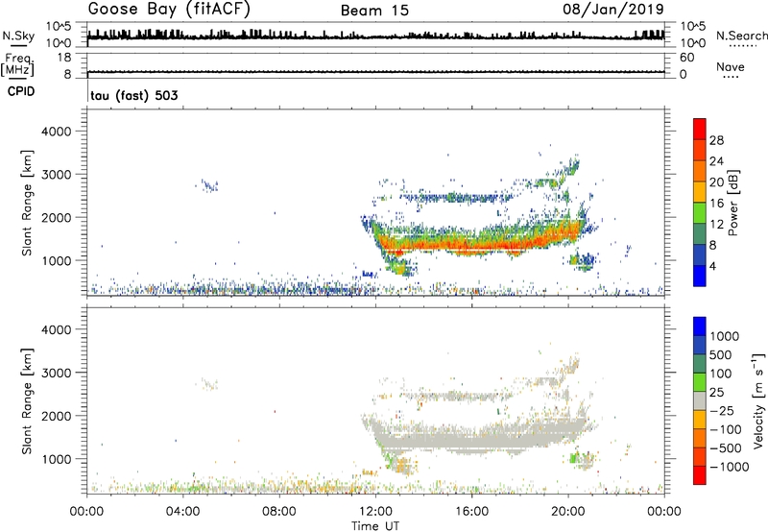The width and height of the screenshot is (768, 532).
Task: Click the 'Velocity [m s-1]' color bar title
Action: [x=758, y=400]
